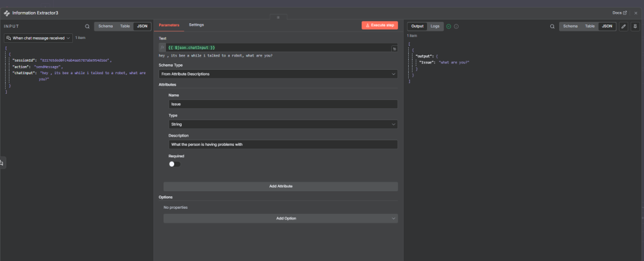Switch to the Settings tab
The width and height of the screenshot is (644, 261).
tap(196, 25)
